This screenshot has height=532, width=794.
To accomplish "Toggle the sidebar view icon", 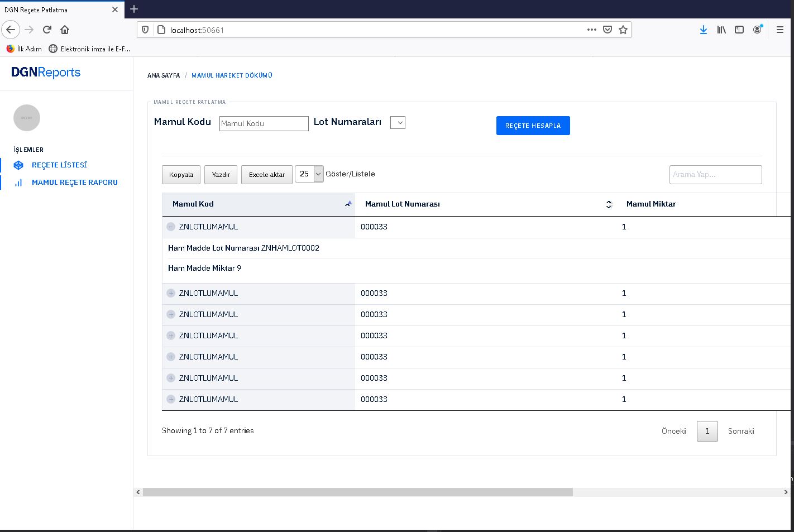I will point(739,30).
